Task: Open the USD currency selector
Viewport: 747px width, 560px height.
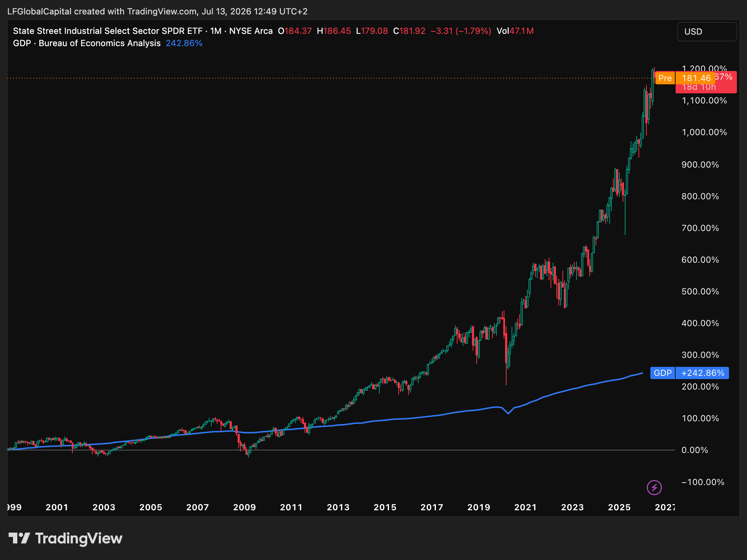Action: [x=707, y=32]
